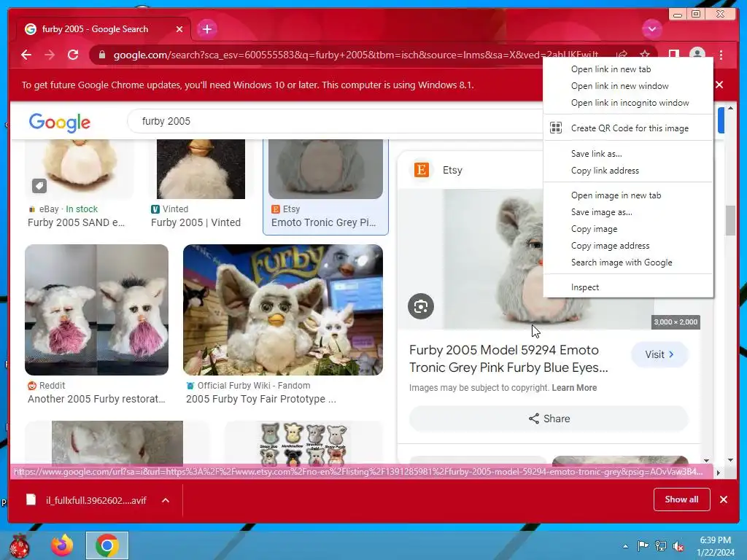Open the Furby Toy Fair Prototype thumbnail
The width and height of the screenshot is (747, 560).
point(283,309)
